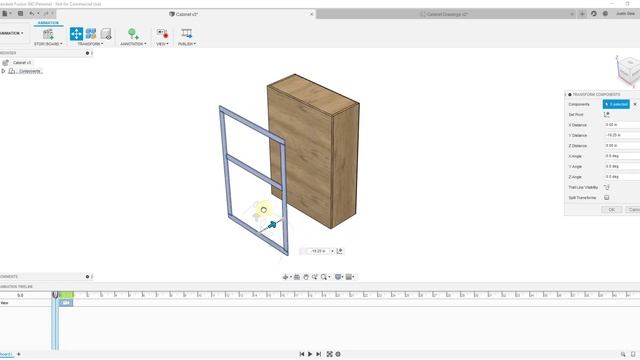This screenshot has height=360, width=640.
Task: Click the Redo arrow
Action: tap(46, 13)
